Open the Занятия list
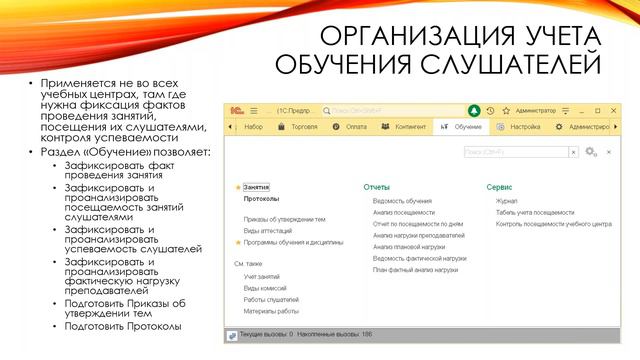The height and width of the screenshot is (360, 640). tap(256, 187)
